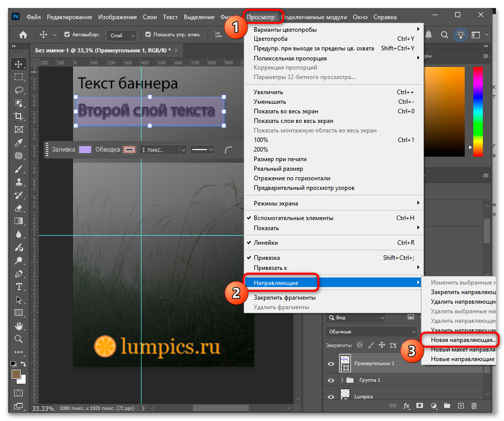Hide the Группа 1 layer group
Screen dimensions: 504x421
[x=331, y=380]
